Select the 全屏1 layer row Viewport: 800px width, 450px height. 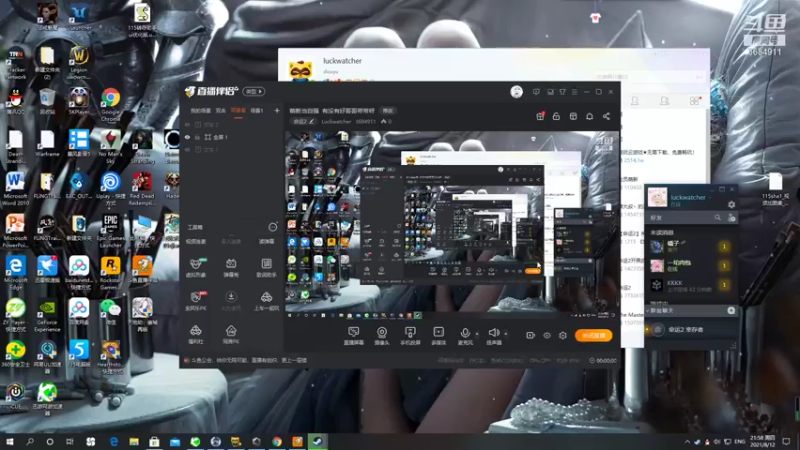pyautogui.click(x=232, y=137)
